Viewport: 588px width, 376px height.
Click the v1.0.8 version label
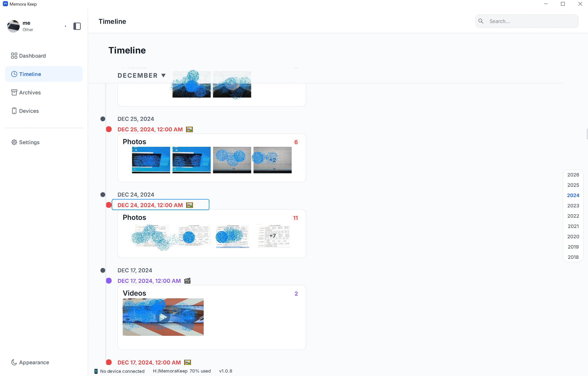pos(226,371)
